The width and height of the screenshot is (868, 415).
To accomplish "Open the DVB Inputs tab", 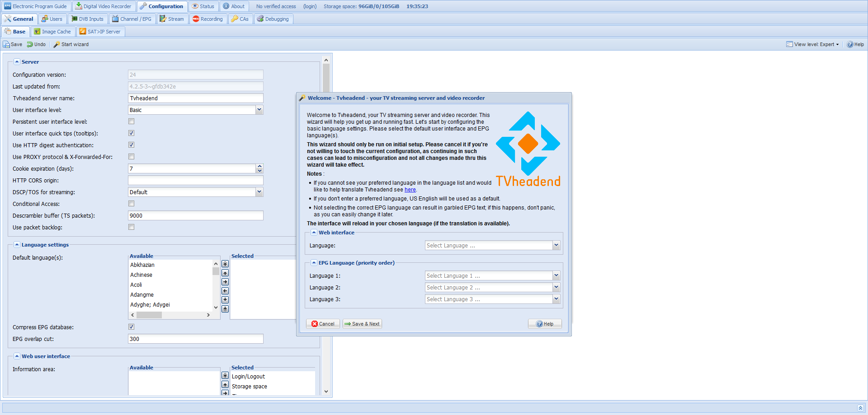I will point(87,19).
